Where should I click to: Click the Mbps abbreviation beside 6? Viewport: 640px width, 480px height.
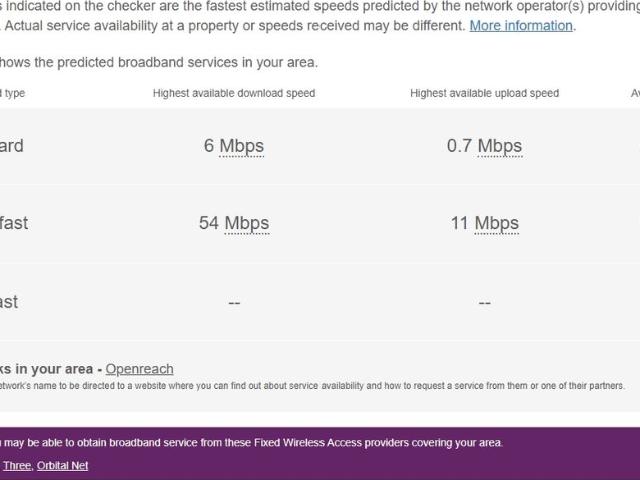click(x=241, y=146)
